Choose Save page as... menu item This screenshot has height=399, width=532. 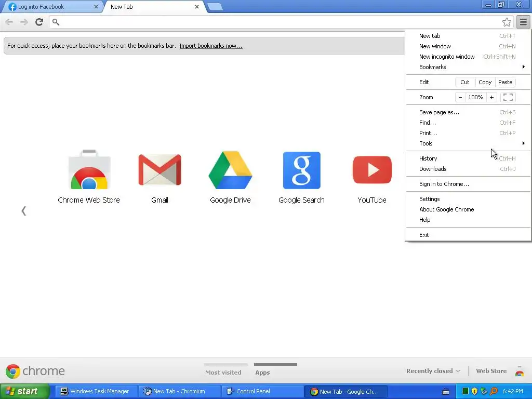click(x=469, y=112)
